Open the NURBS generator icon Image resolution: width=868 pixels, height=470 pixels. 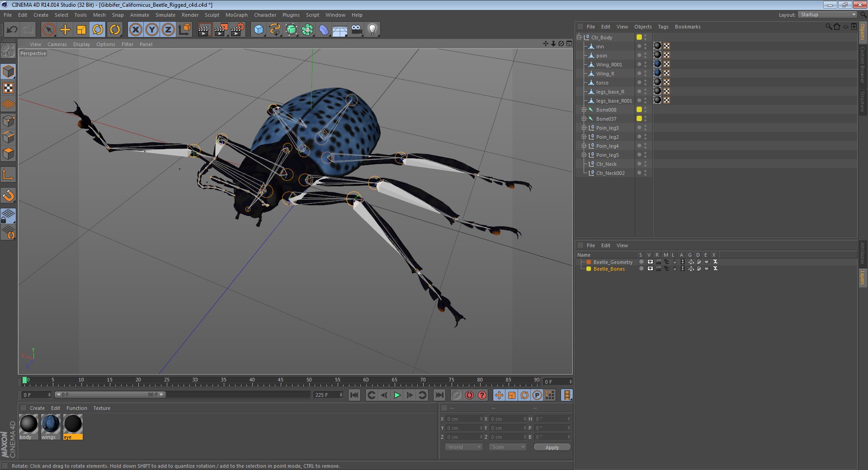coord(291,30)
